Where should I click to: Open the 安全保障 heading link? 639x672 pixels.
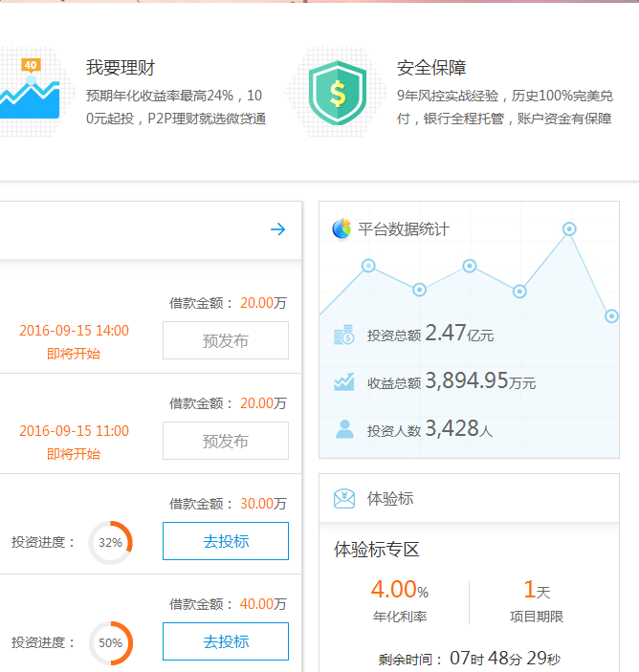click(x=431, y=68)
